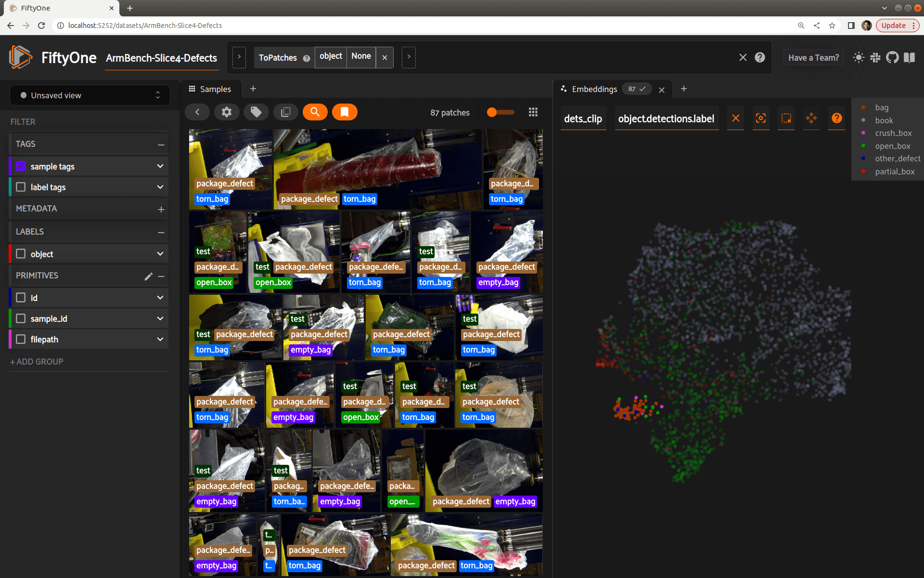Expand the filepath field dropdown
924x578 pixels.
(160, 340)
